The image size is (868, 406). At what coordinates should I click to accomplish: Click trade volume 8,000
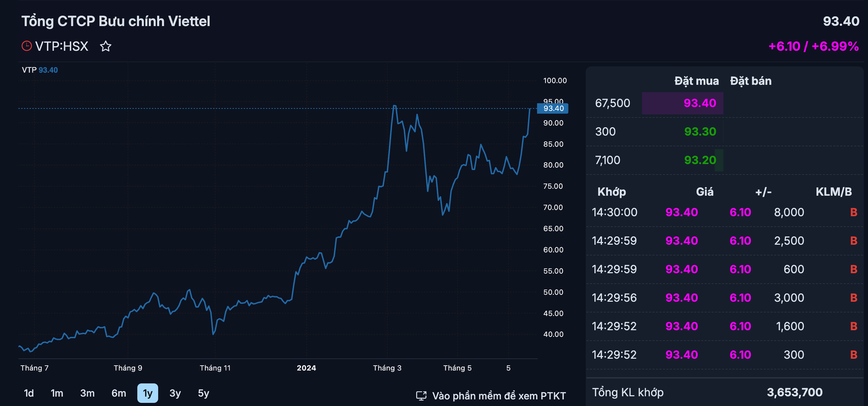789,212
